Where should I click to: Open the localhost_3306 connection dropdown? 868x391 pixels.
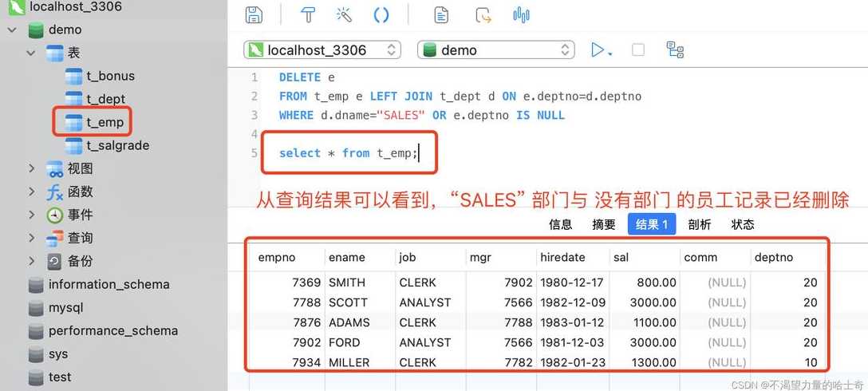[x=322, y=49]
